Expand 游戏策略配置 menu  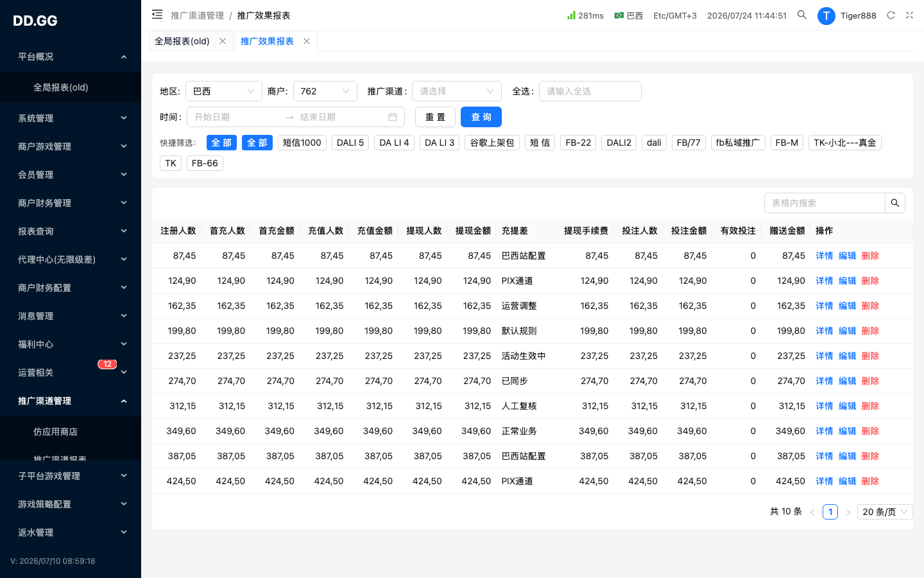(x=71, y=504)
